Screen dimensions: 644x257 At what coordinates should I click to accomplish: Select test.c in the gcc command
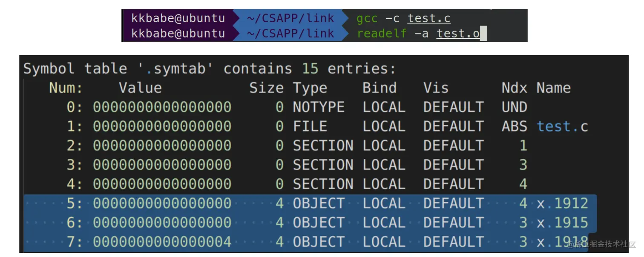(x=429, y=19)
